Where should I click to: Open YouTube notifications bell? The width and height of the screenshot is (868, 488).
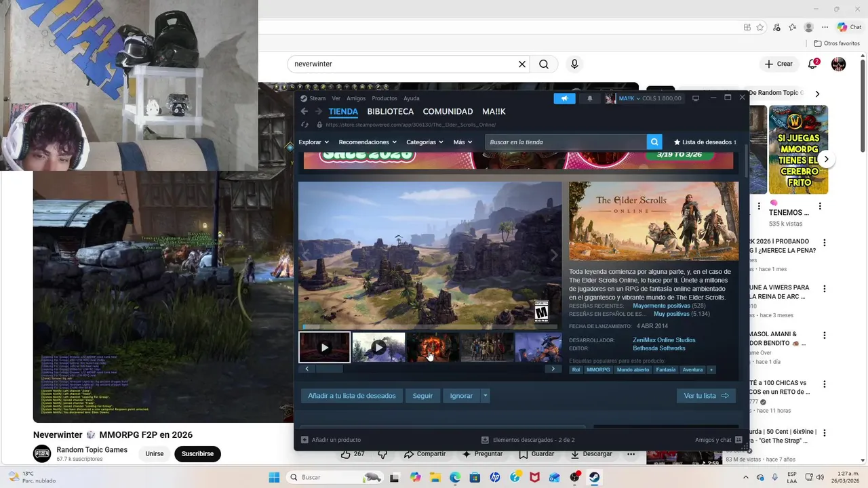pyautogui.click(x=812, y=64)
